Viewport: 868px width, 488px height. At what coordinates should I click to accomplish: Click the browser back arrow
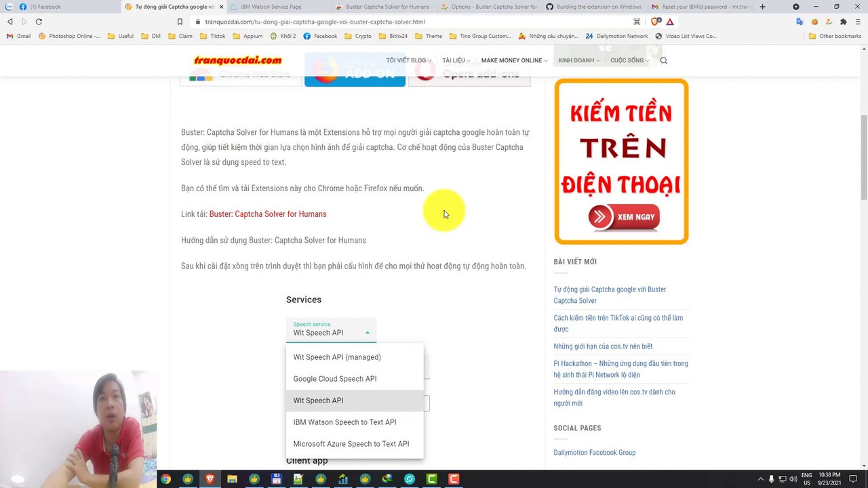coord(9,22)
